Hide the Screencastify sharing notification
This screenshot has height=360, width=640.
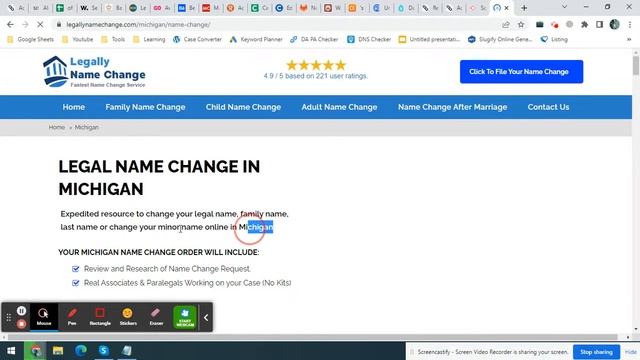coord(631,352)
